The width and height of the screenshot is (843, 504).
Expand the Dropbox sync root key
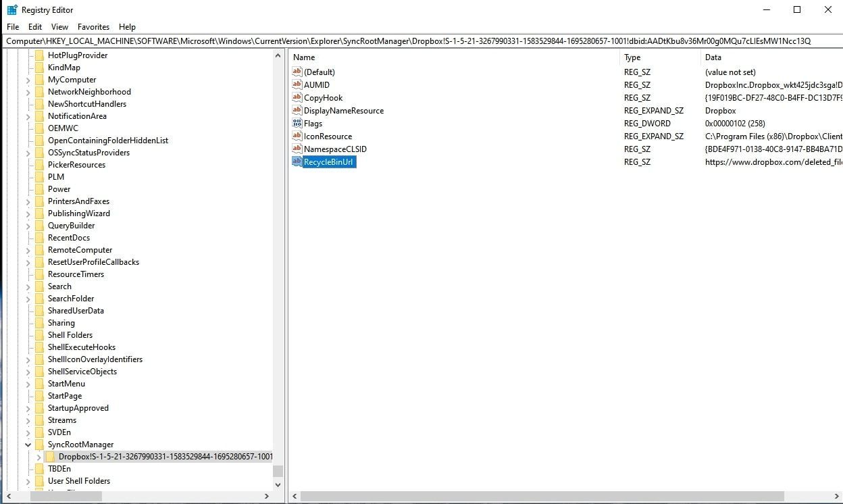[39, 457]
